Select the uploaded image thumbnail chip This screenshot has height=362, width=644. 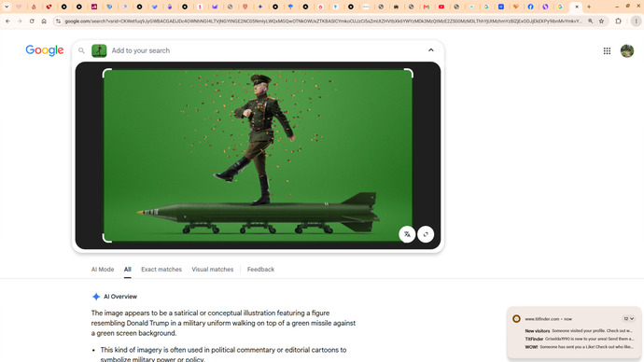pos(99,50)
